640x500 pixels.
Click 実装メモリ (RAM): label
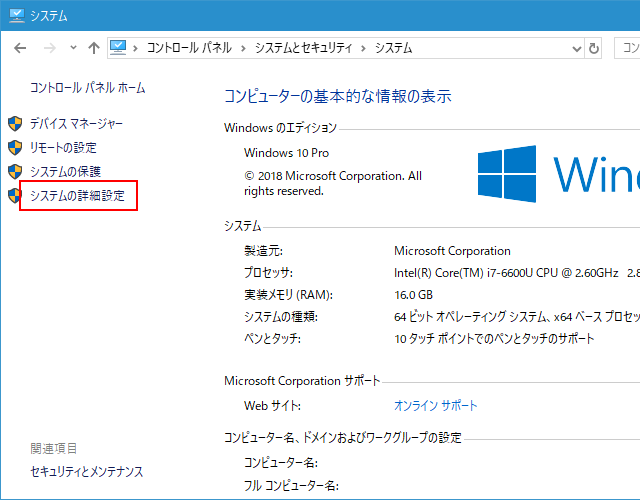[x=289, y=295]
